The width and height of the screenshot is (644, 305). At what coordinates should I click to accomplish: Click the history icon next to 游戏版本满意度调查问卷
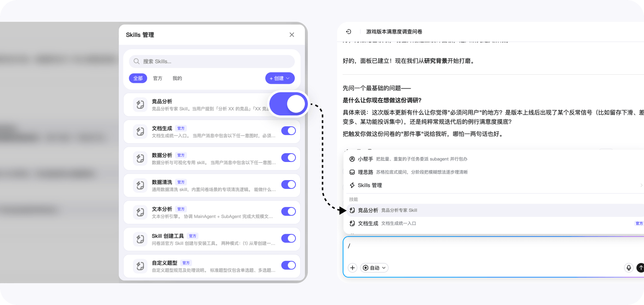tap(349, 32)
